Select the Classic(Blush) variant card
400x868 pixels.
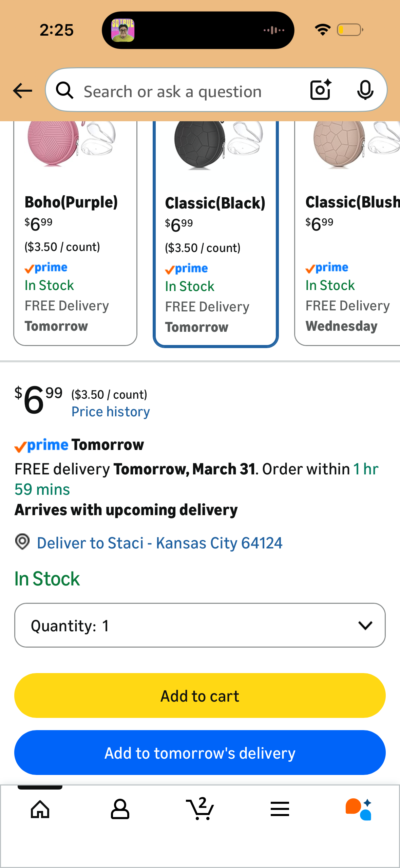pyautogui.click(x=347, y=233)
